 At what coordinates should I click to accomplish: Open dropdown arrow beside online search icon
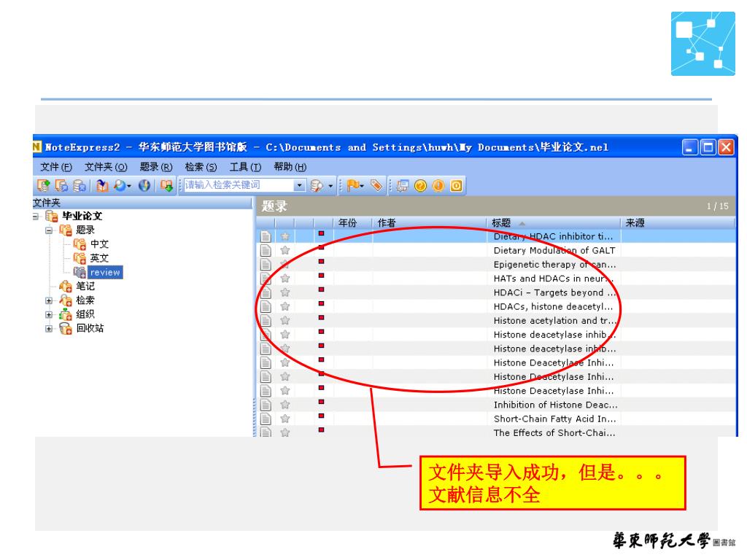tap(129, 186)
